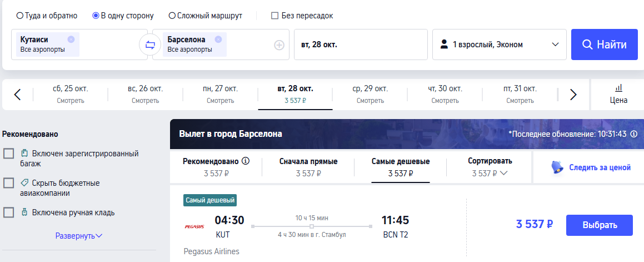Show next dates with right arrow

point(573,95)
